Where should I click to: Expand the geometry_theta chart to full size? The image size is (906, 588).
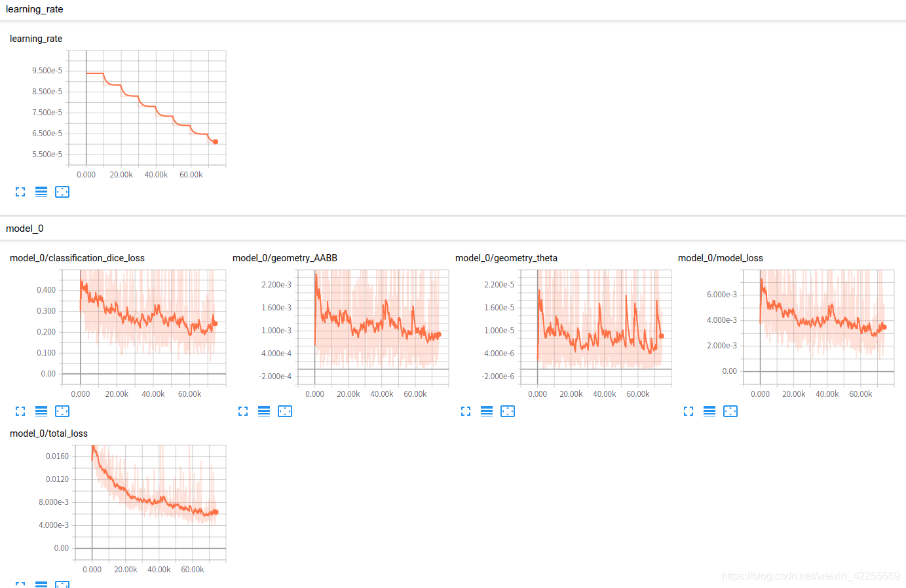466,411
